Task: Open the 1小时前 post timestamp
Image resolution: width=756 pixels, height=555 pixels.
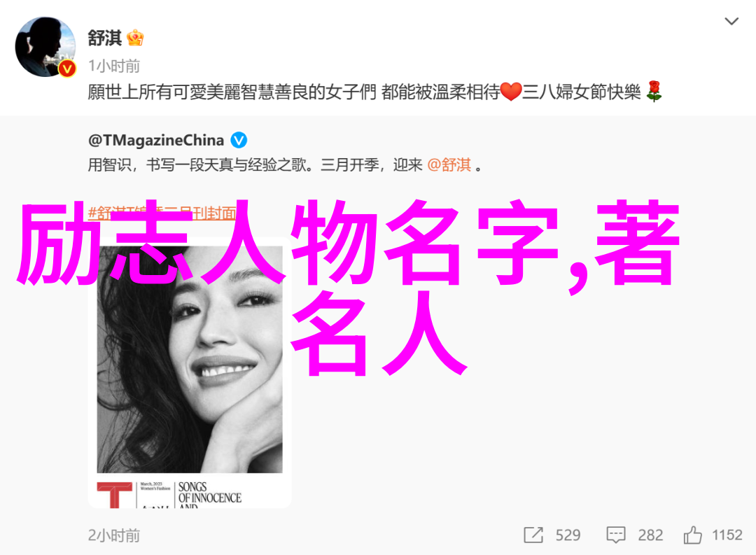Action: coord(114,66)
